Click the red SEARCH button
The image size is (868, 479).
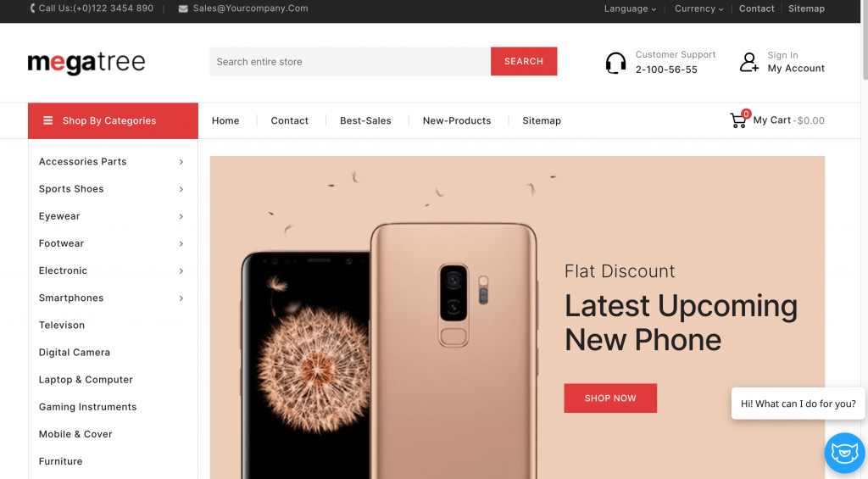(524, 62)
